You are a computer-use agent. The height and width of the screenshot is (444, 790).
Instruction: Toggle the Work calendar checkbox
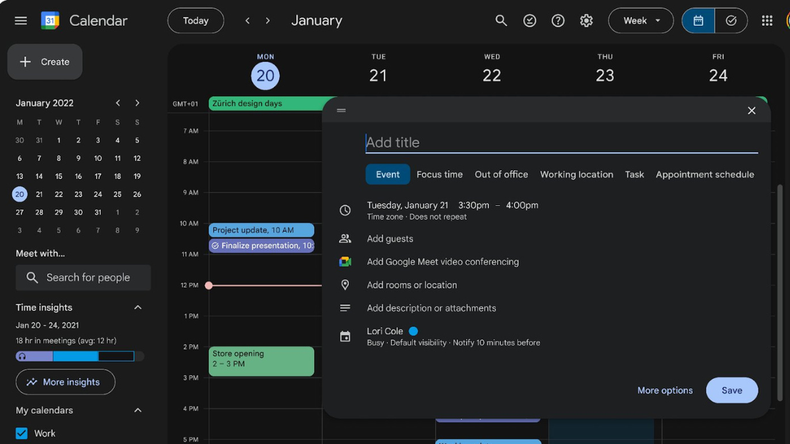coord(22,433)
